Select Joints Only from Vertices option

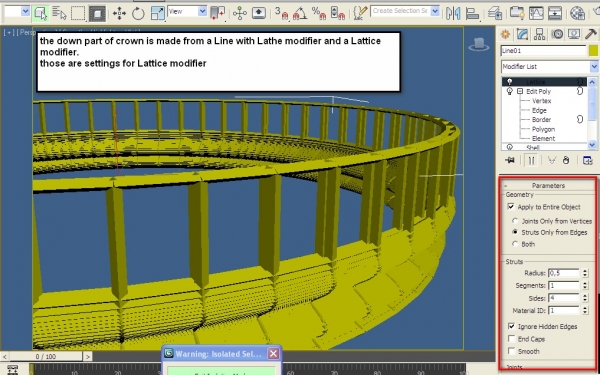[515, 221]
